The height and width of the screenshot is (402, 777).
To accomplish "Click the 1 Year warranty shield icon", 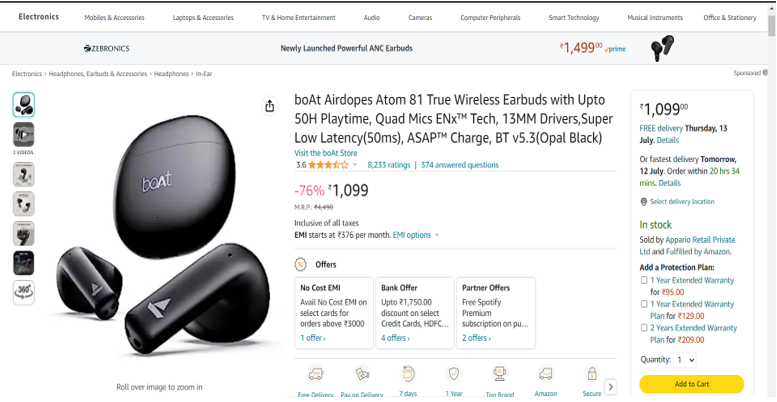I will point(454,374).
